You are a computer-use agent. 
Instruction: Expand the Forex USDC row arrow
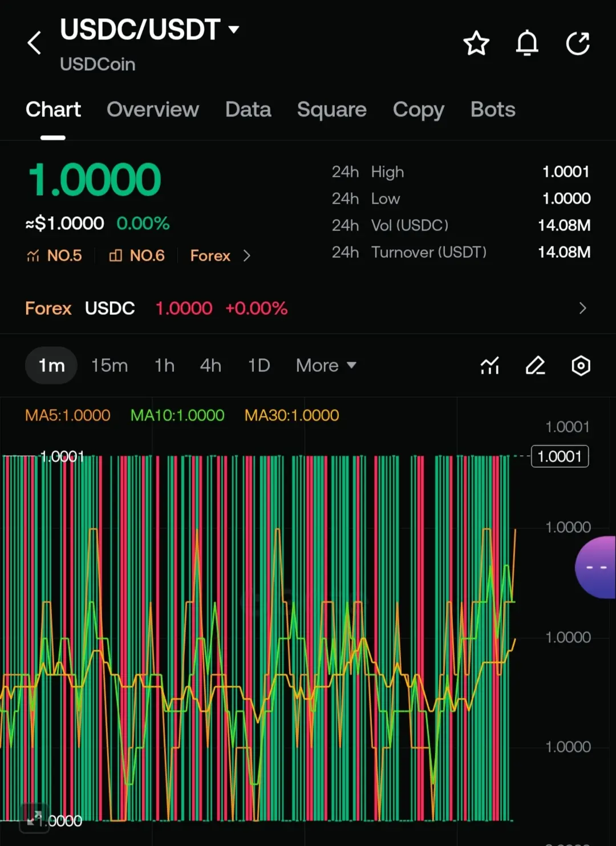click(x=582, y=308)
